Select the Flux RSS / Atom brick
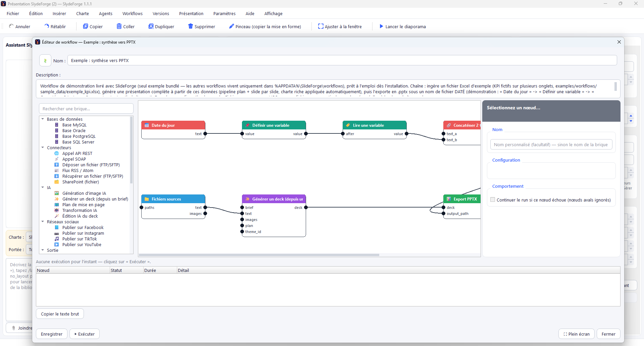 point(78,171)
